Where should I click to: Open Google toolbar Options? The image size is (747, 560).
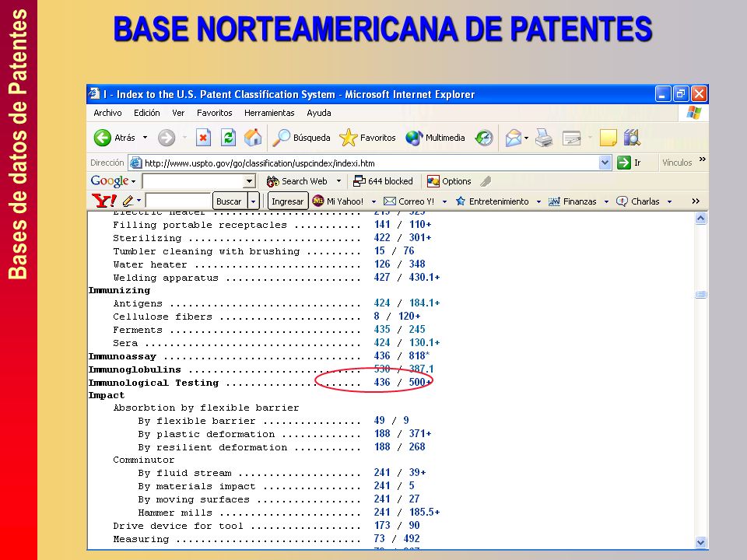pyautogui.click(x=449, y=181)
